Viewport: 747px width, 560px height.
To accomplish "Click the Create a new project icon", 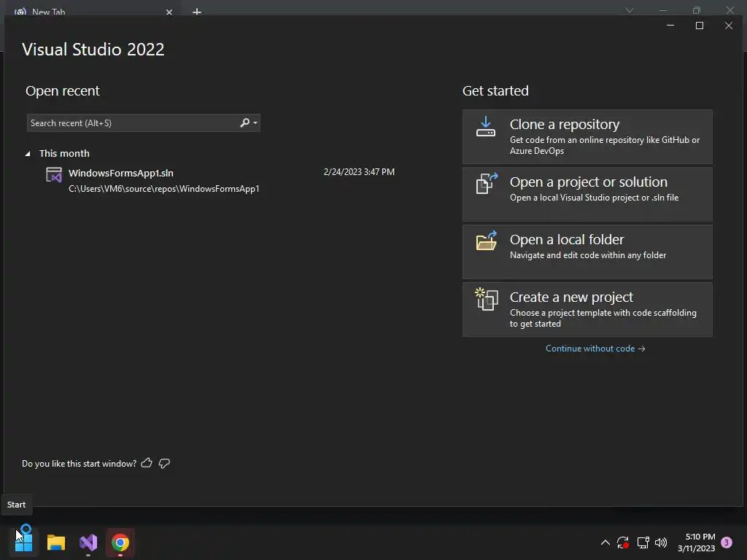I will (x=487, y=299).
